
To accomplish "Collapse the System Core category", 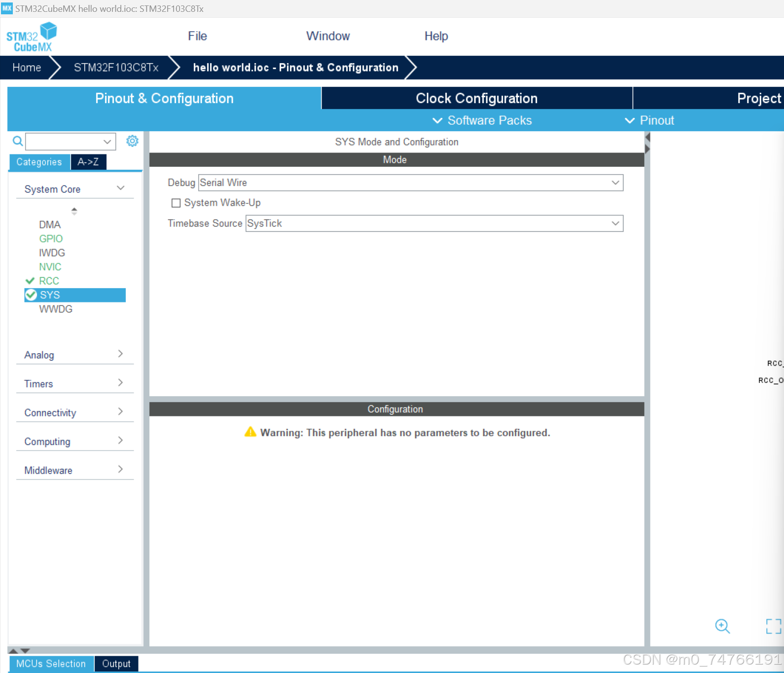I will 75,189.
